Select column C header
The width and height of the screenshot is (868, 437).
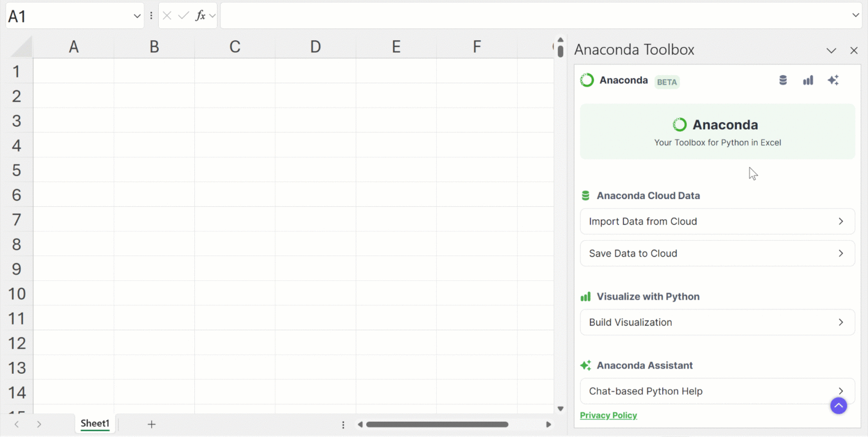click(x=235, y=47)
